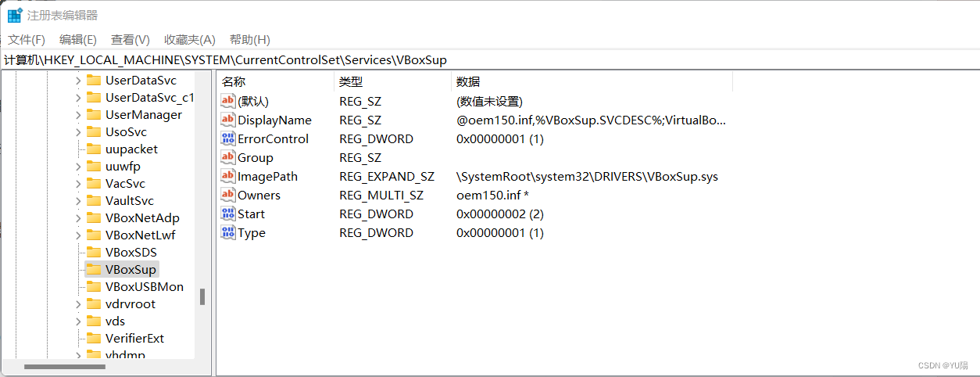
Task: Select VBoxSup folder icon in tree
Action: point(94,270)
